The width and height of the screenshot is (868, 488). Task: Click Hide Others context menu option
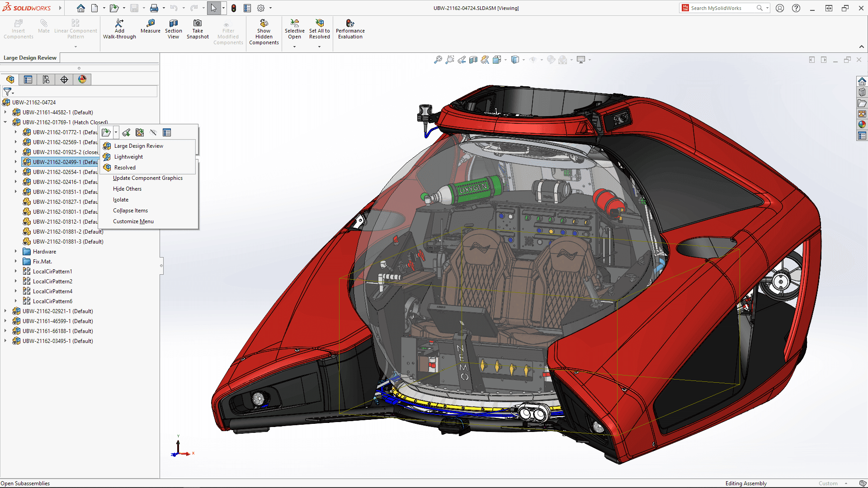click(x=127, y=188)
